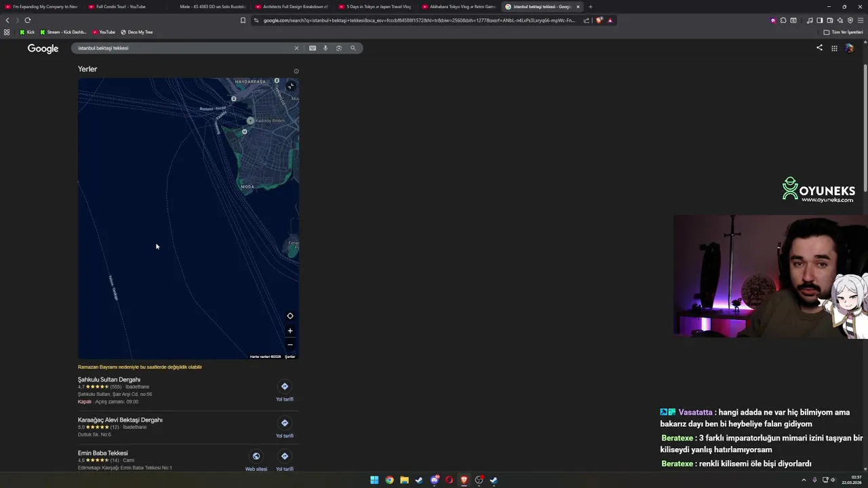Show hidden system tray icons
The image size is (868, 488).
[804, 480]
